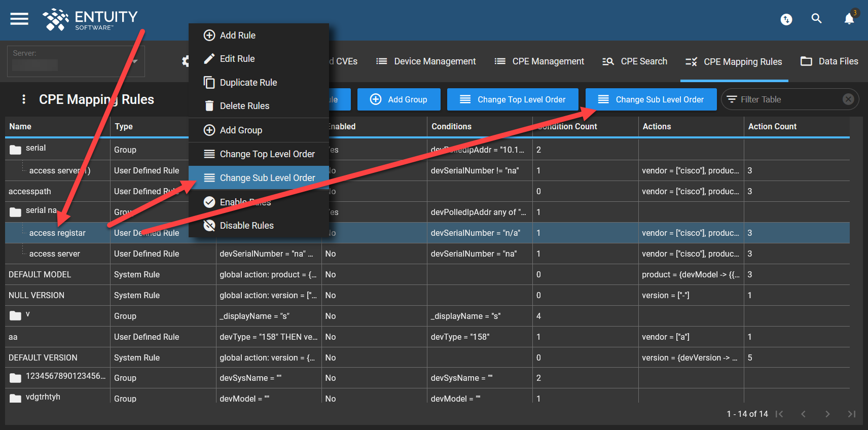The image size is (868, 430).
Task: Choose Add Rule from the context menu
Action: click(x=259, y=35)
